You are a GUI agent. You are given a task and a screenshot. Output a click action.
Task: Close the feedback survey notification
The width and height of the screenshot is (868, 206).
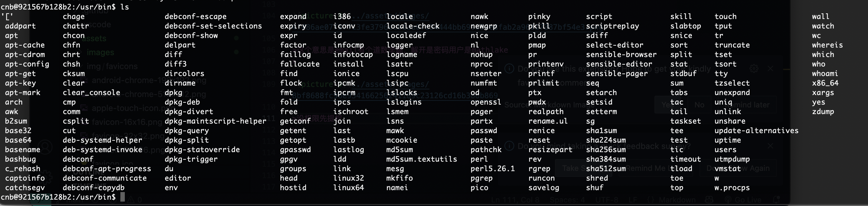(771, 146)
